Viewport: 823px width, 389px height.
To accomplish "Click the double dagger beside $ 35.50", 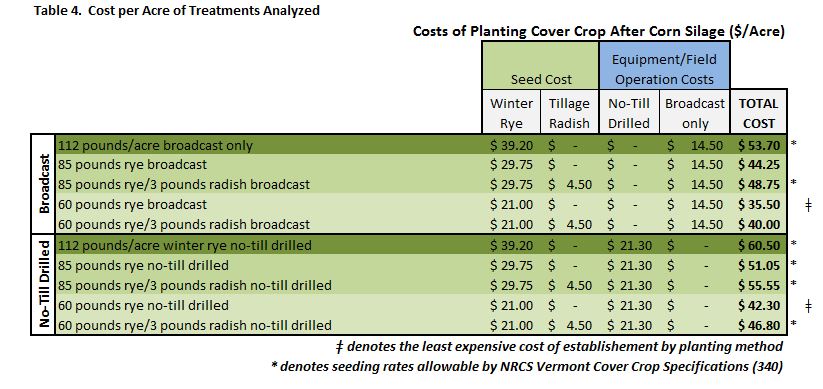I will 808,205.
